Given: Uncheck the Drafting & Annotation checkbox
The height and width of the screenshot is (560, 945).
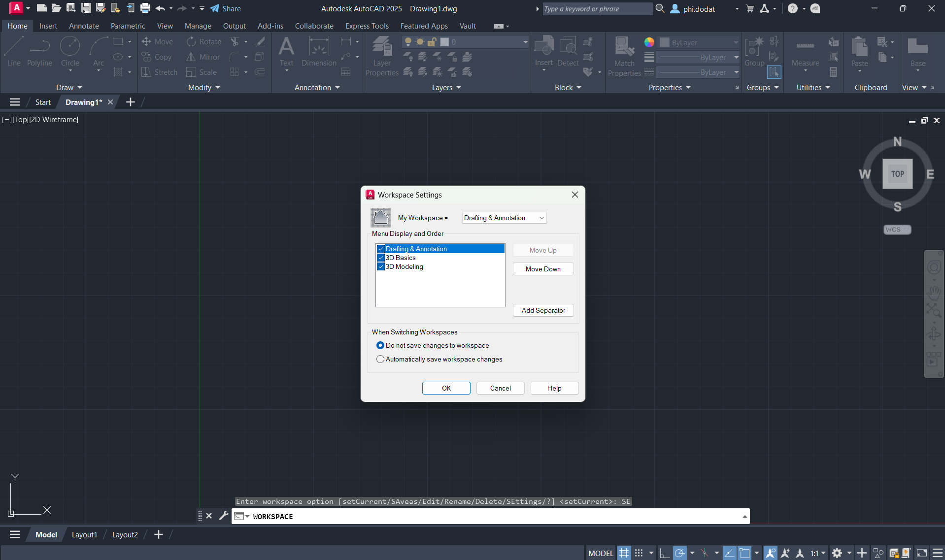Looking at the screenshot, I should point(380,249).
